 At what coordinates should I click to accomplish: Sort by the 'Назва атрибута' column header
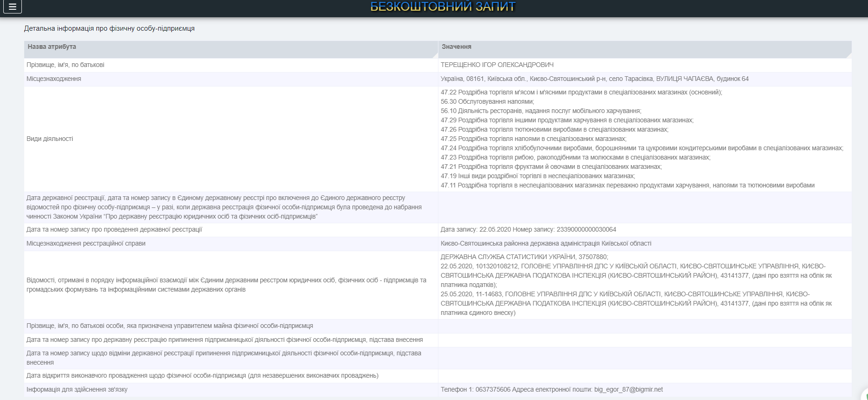(x=52, y=47)
